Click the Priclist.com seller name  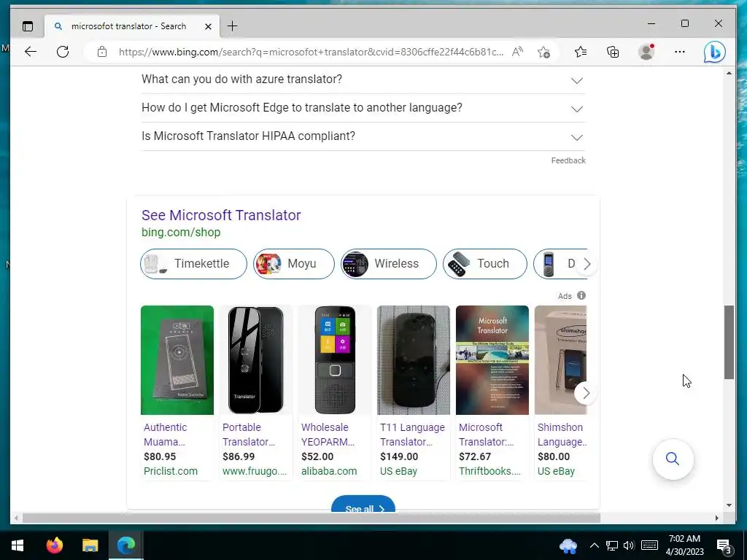click(x=171, y=471)
